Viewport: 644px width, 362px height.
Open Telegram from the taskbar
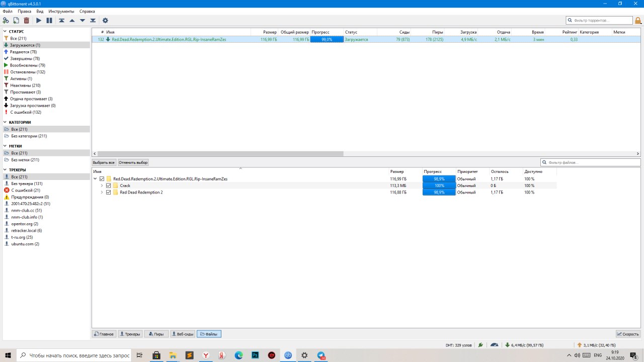(321, 355)
